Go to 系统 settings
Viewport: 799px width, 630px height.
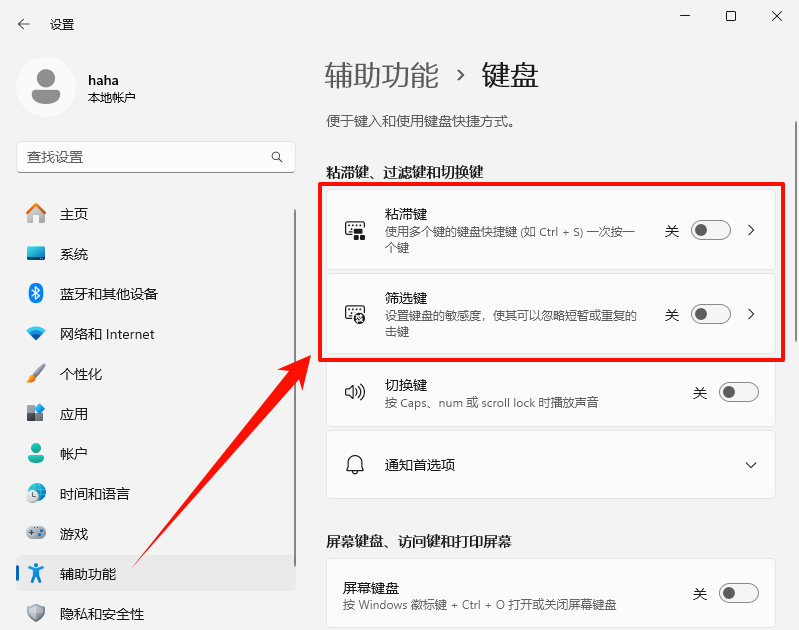point(155,253)
